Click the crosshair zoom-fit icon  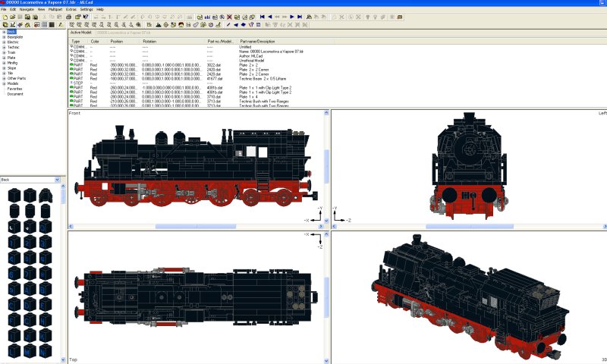coord(138,24)
